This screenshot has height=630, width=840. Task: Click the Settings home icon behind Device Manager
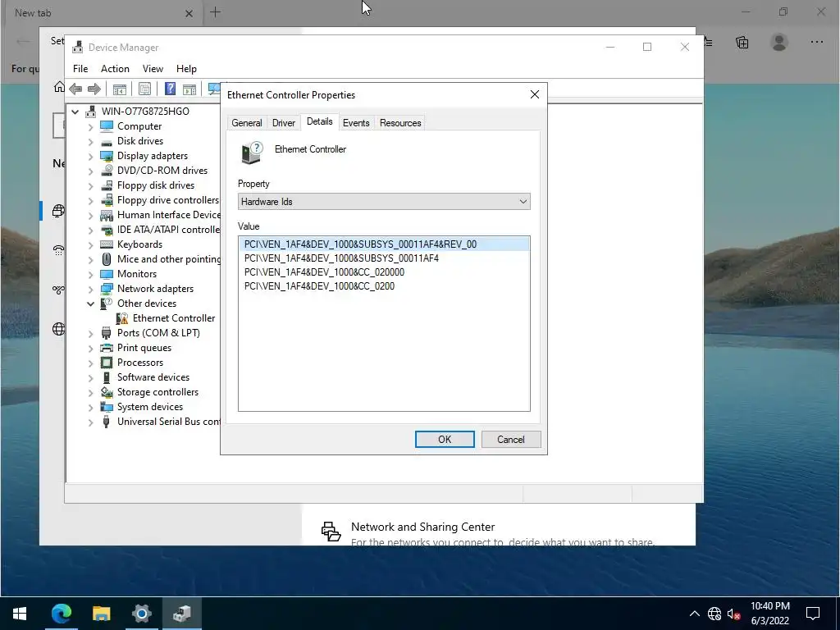point(59,87)
